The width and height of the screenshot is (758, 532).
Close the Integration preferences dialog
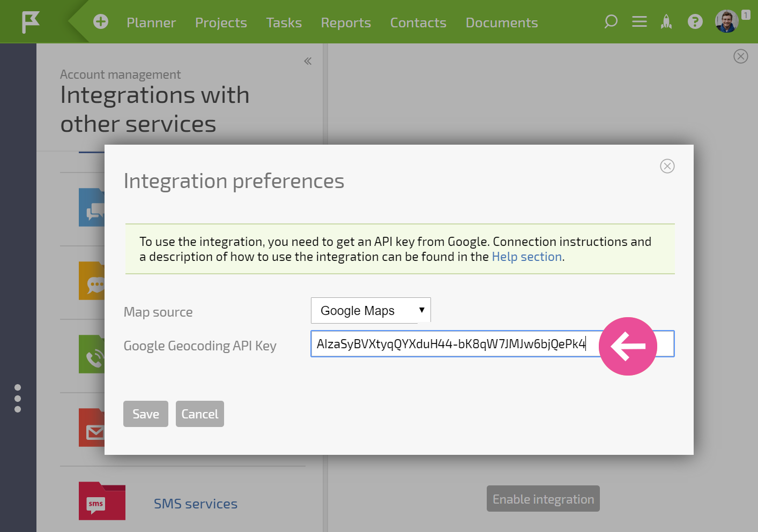tap(667, 166)
